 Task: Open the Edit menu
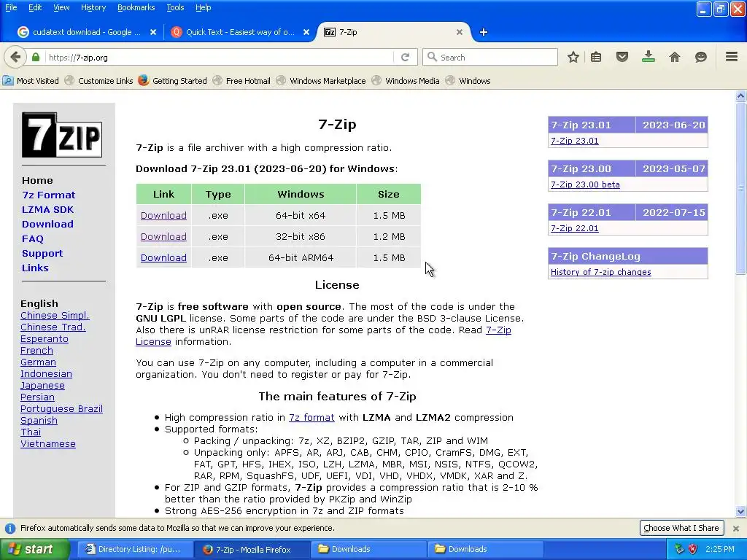tap(35, 7)
